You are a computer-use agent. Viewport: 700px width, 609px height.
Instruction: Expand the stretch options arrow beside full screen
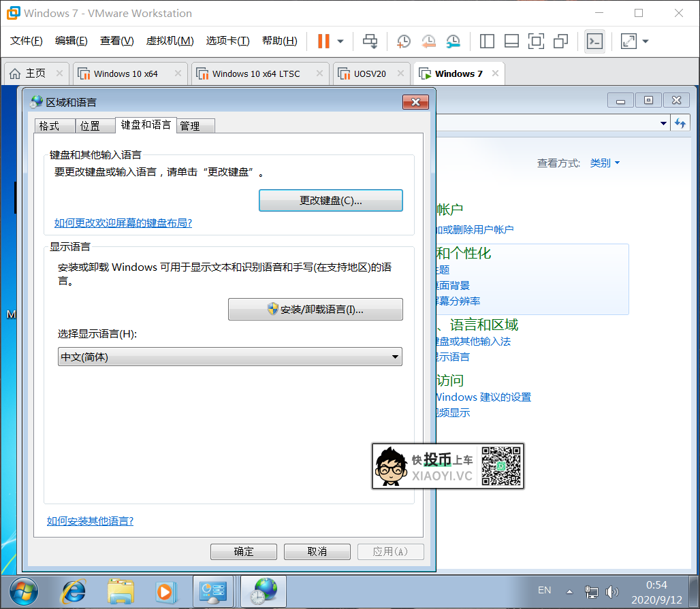point(644,42)
